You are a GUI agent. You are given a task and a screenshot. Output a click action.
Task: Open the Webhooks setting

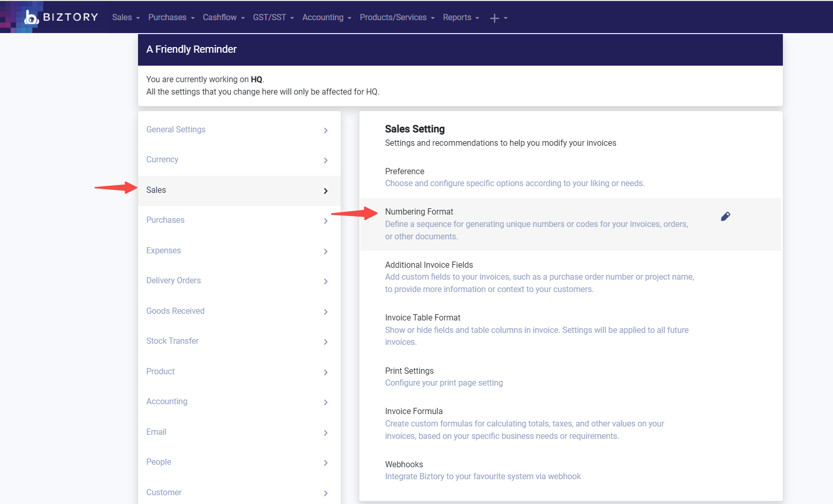[x=404, y=464]
